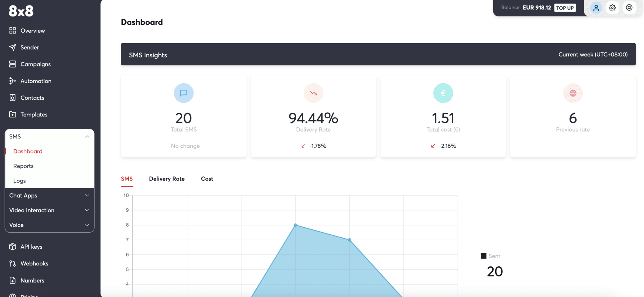Screen dimensions: 644x297
Task: Open the user profile icon
Action: pyautogui.click(x=596, y=8)
